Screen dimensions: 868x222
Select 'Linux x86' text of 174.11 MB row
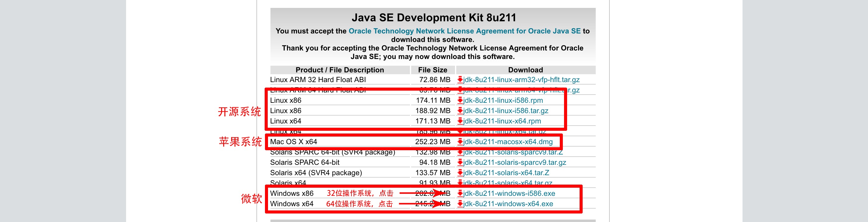point(286,100)
